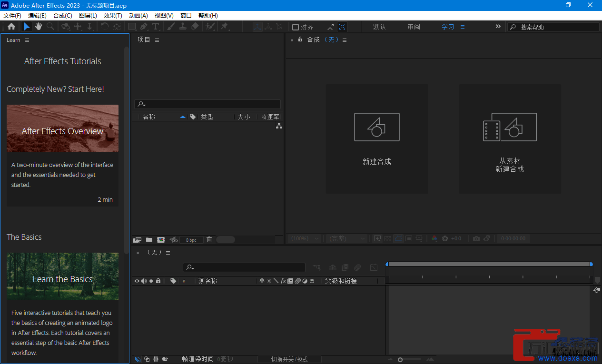Viewport: 602px width, 364px height.
Task: Click the 从素材新建合成 button
Action: click(x=510, y=139)
